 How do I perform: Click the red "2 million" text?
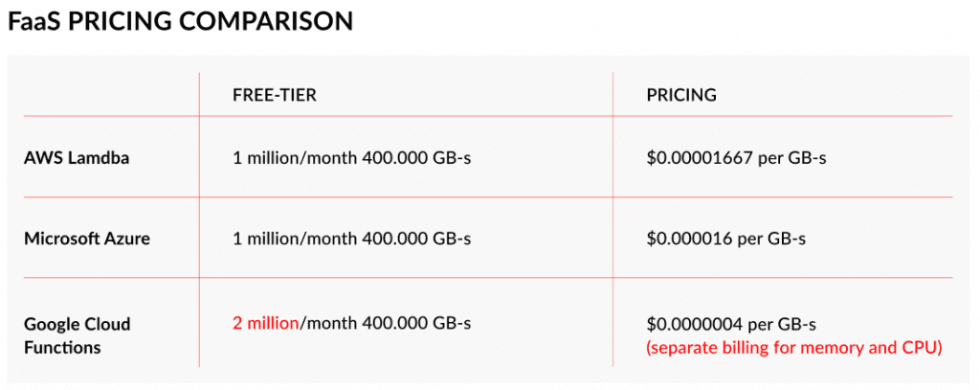click(x=266, y=324)
